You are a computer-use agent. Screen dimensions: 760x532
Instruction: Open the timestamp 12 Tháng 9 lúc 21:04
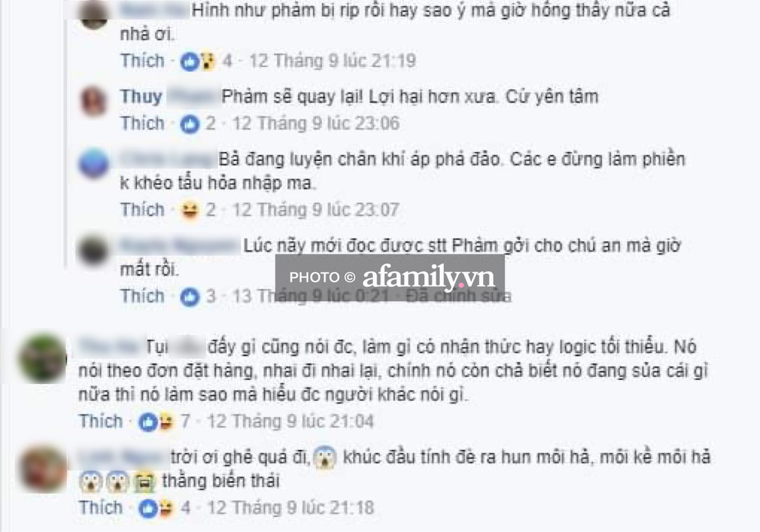coord(291,422)
